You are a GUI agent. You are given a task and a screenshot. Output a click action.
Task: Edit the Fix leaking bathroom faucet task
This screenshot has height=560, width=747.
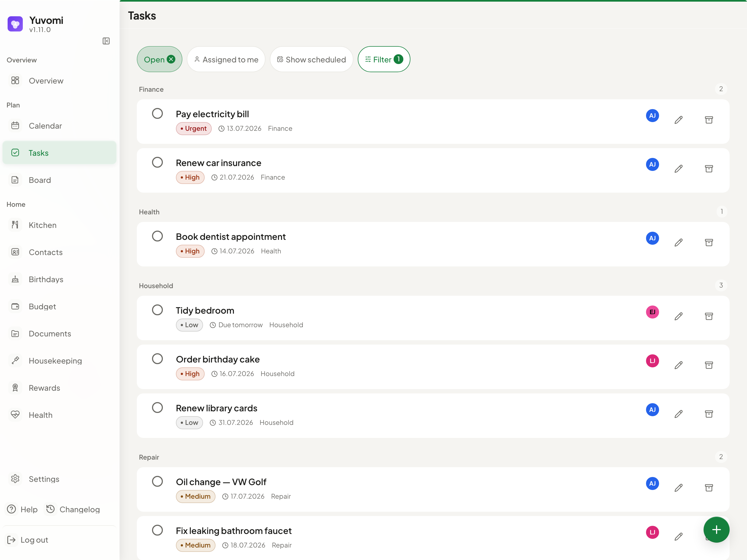pyautogui.click(x=678, y=537)
